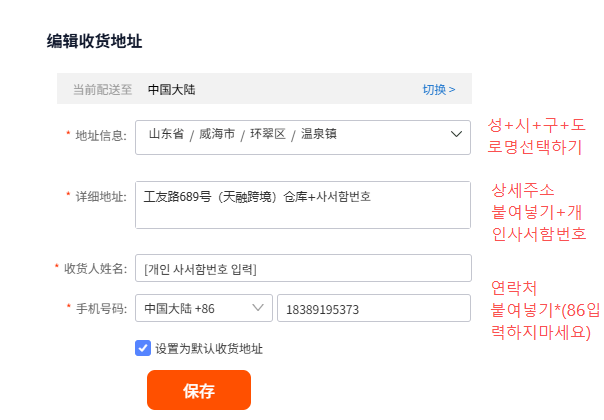Focus the 详细地址 text area

click(x=303, y=205)
